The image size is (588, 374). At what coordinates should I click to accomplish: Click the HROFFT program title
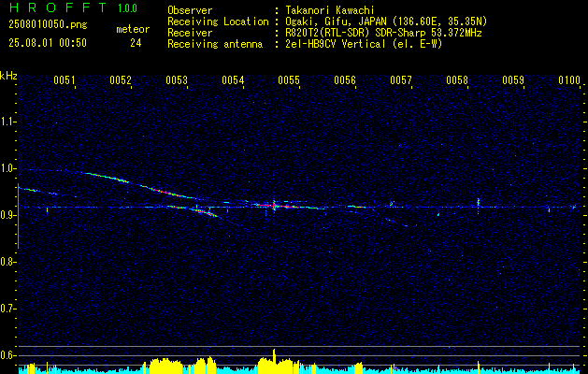click(58, 7)
